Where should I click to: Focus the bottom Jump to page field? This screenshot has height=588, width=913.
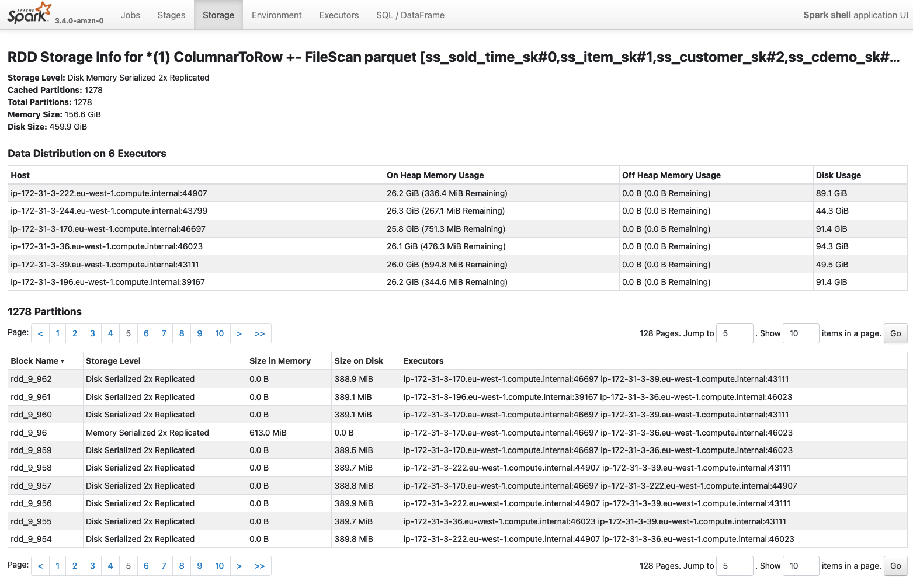click(735, 566)
